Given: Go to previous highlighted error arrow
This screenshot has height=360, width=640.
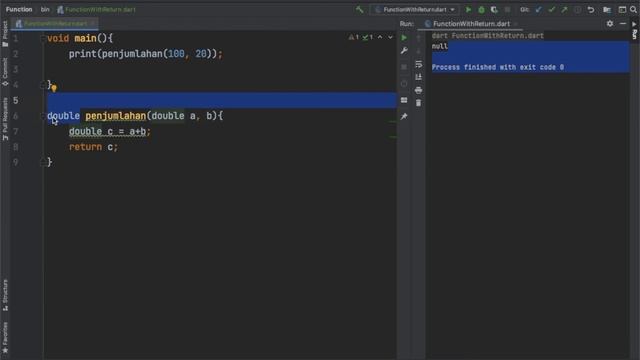Looking at the screenshot, I should [380, 37].
